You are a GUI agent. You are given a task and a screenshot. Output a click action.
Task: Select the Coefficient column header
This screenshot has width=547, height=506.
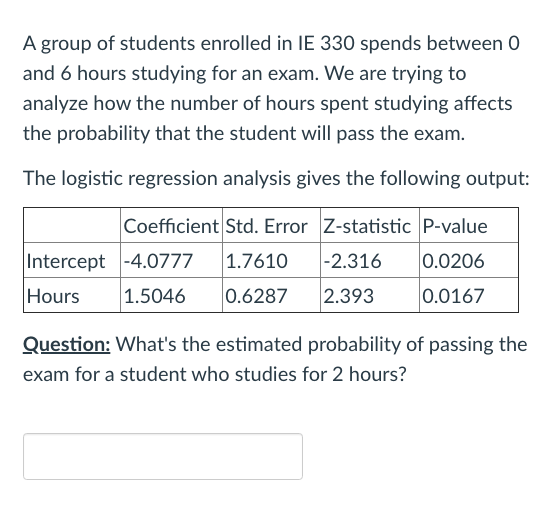pyautogui.click(x=171, y=225)
